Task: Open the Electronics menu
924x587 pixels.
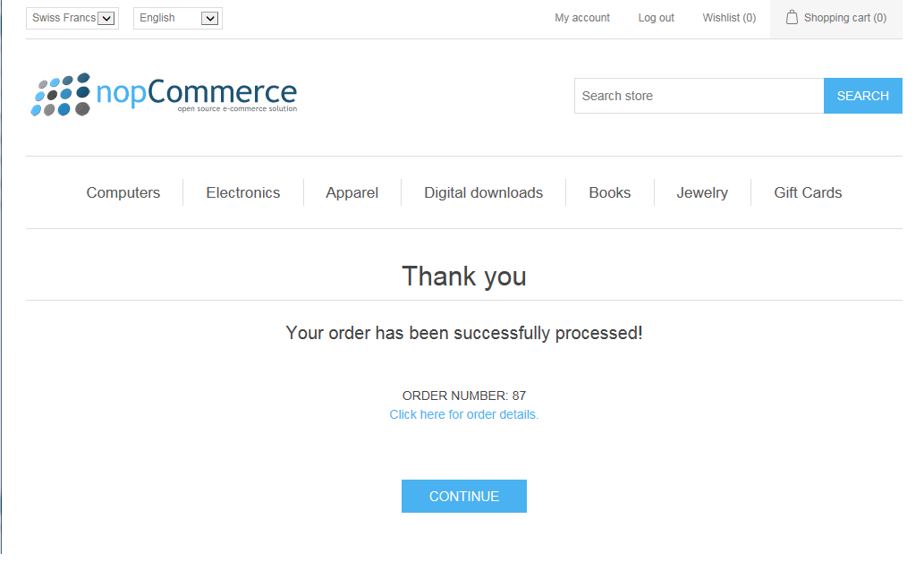Action: tap(243, 192)
